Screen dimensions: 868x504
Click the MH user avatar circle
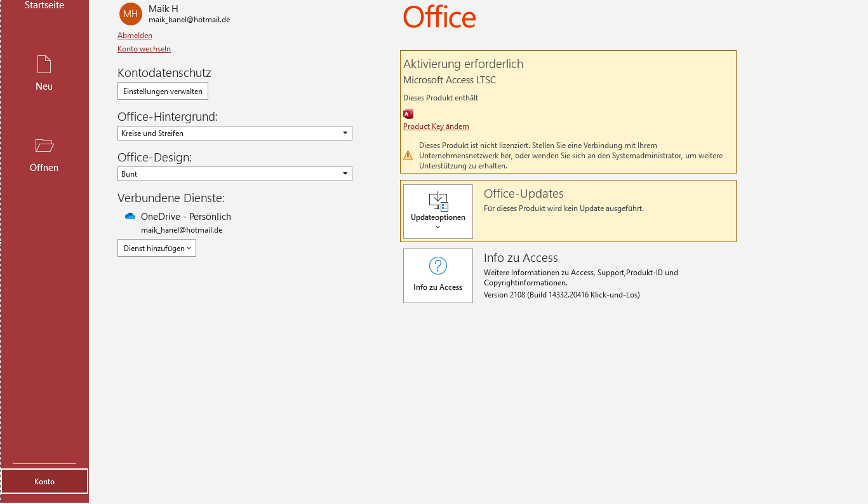click(130, 14)
